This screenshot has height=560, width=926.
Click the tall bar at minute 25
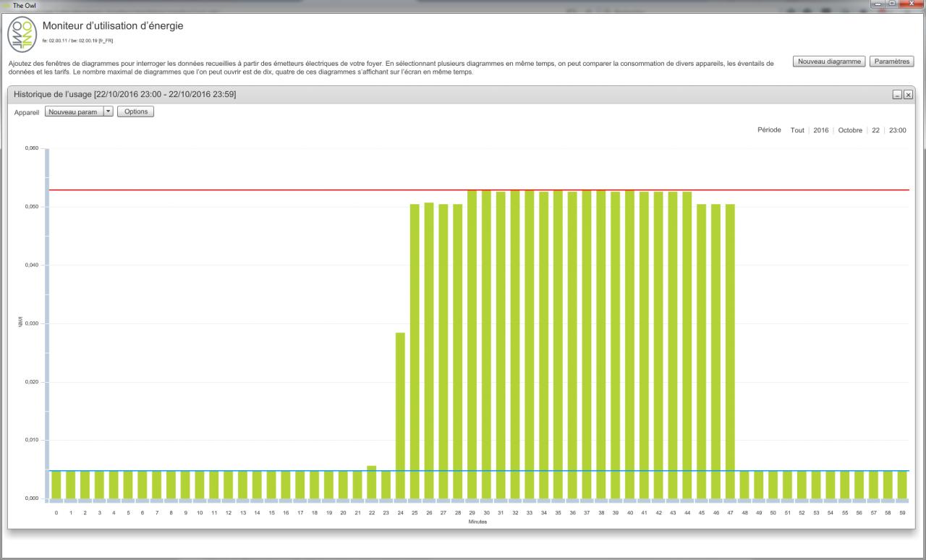[415, 351]
